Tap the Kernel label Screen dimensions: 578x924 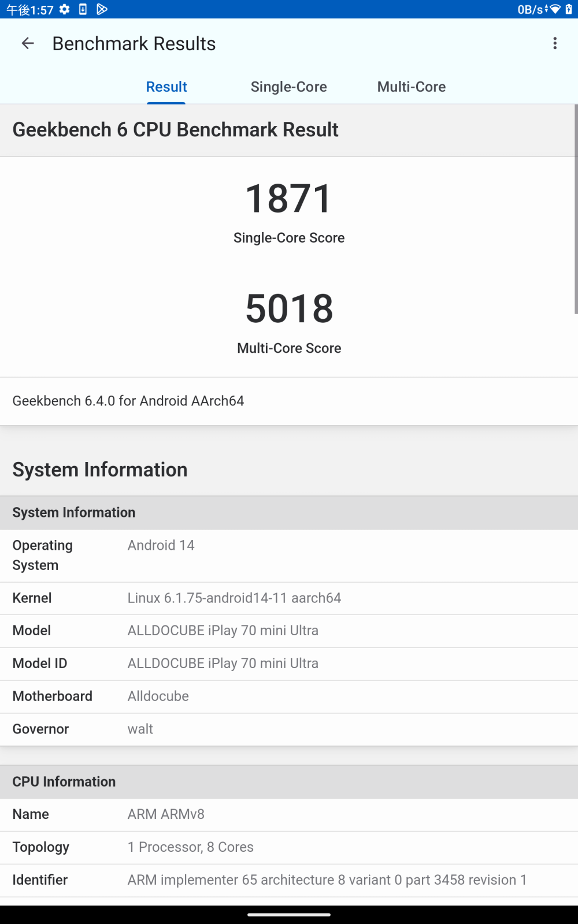point(32,598)
